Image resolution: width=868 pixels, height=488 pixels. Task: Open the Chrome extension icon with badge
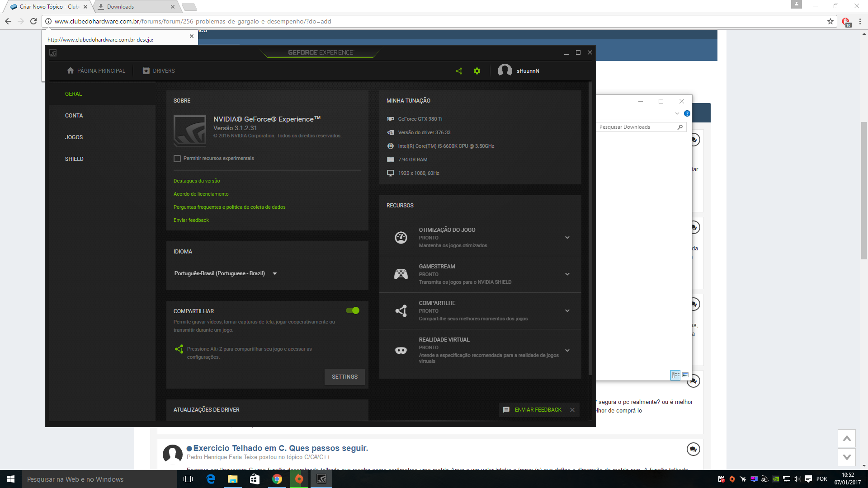pyautogui.click(x=846, y=22)
